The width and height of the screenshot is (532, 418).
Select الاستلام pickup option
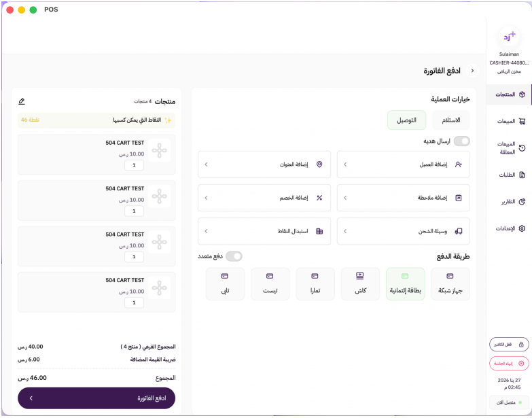click(451, 120)
